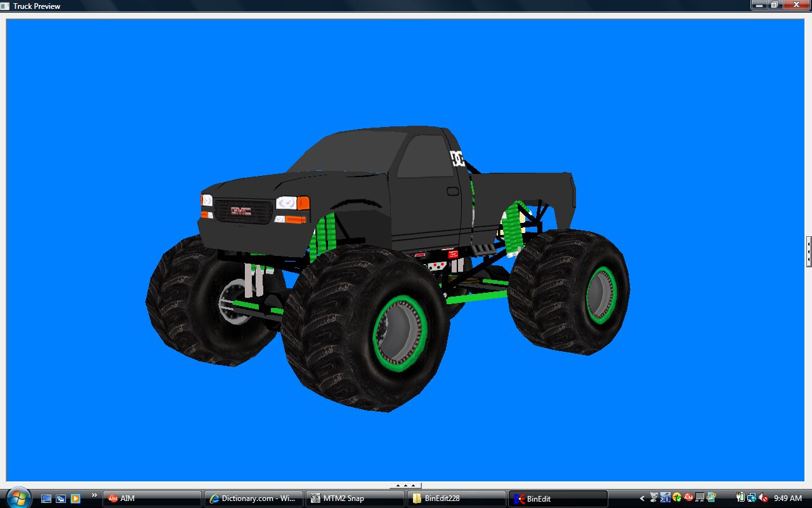The width and height of the screenshot is (812, 508).
Task: Restore down the Truck Preview window
Action: [775, 5]
